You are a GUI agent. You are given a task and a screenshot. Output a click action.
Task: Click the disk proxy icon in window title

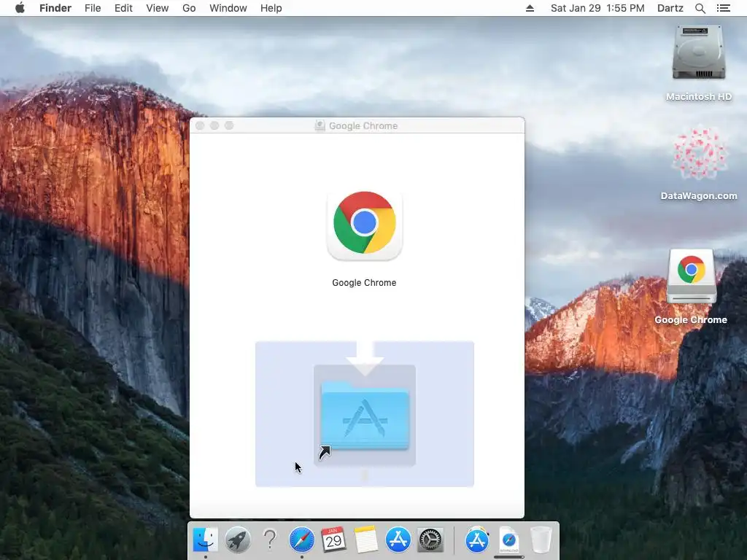[x=320, y=125]
